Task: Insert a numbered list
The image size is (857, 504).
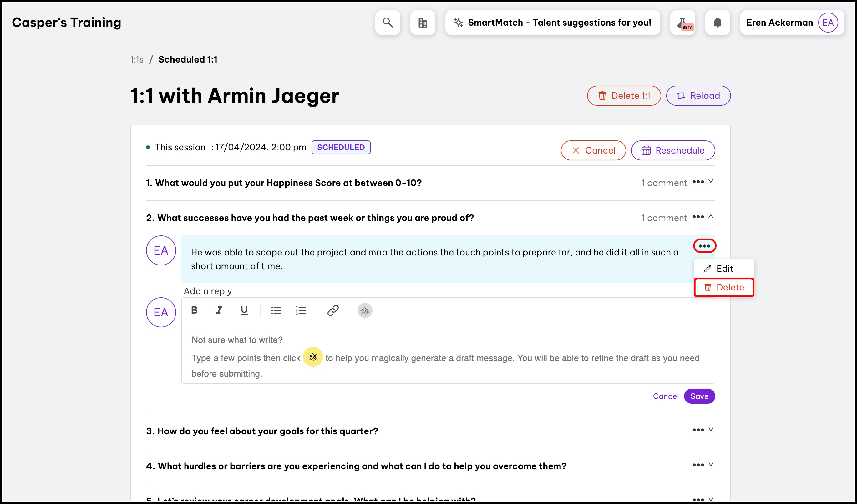Action: pyautogui.click(x=301, y=310)
